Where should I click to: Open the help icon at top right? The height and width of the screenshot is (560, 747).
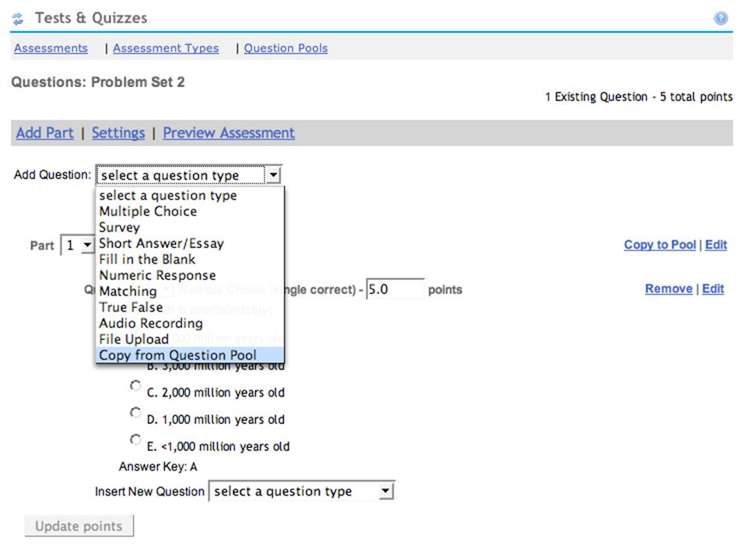coord(721,18)
